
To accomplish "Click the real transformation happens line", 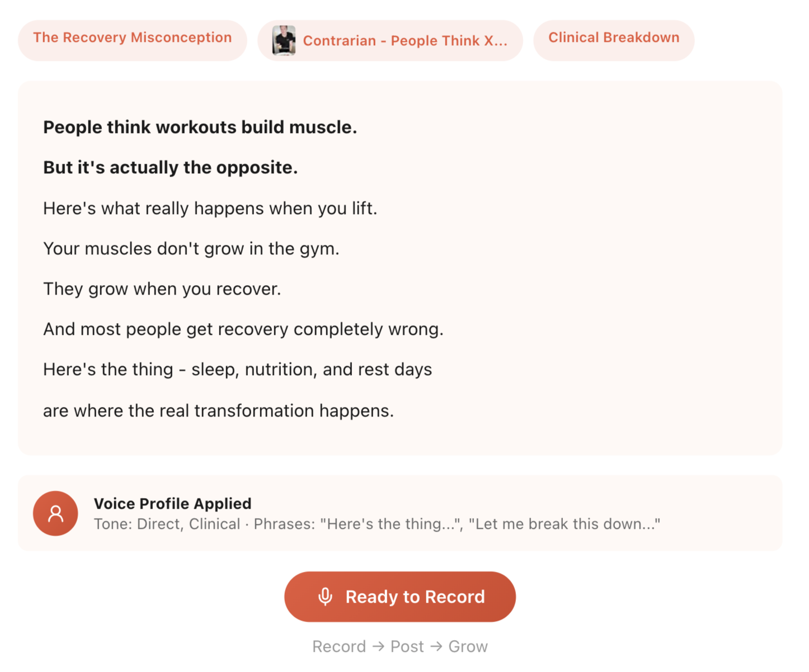I will (x=218, y=411).
